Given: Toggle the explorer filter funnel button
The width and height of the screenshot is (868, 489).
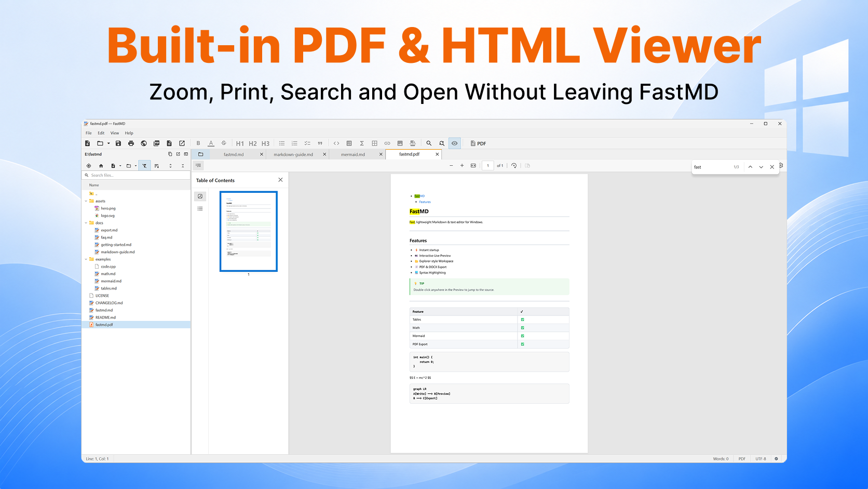Looking at the screenshot, I should [144, 166].
